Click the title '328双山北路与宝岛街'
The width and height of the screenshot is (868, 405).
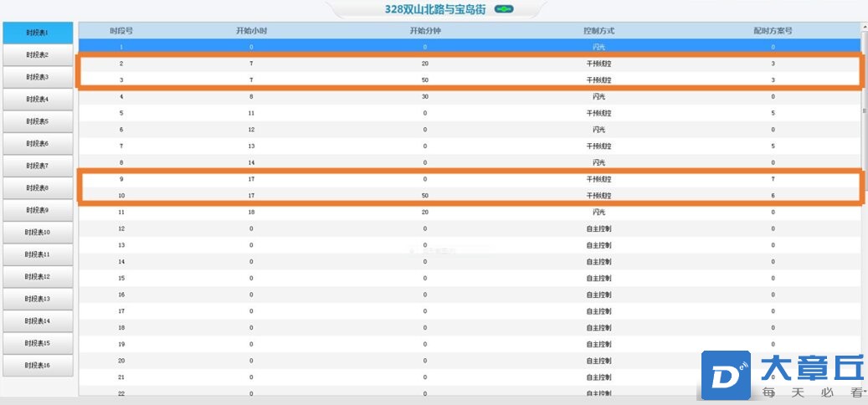pos(435,9)
